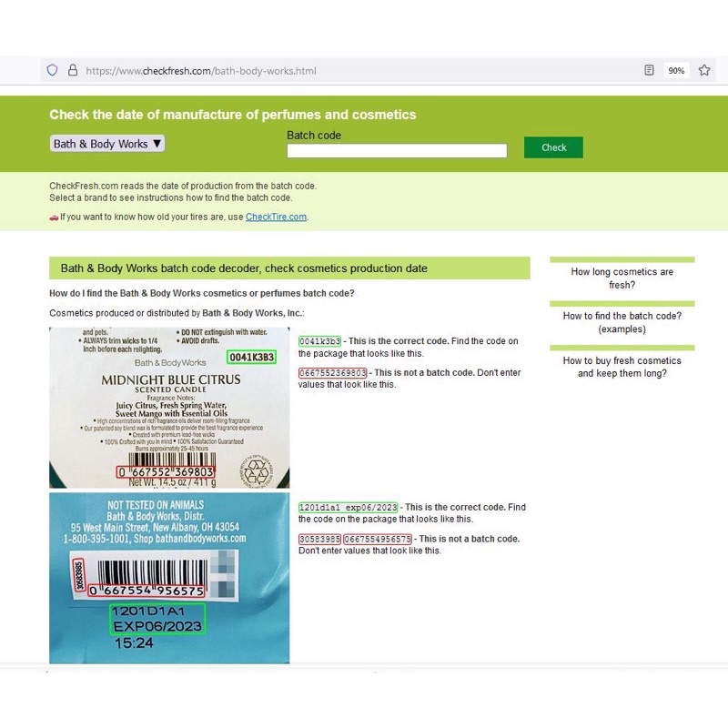Click the recycling symbol on candle label

tap(257, 471)
